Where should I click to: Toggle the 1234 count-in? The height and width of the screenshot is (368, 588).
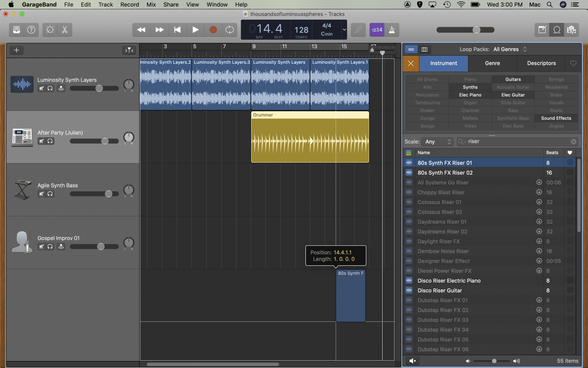pos(377,30)
